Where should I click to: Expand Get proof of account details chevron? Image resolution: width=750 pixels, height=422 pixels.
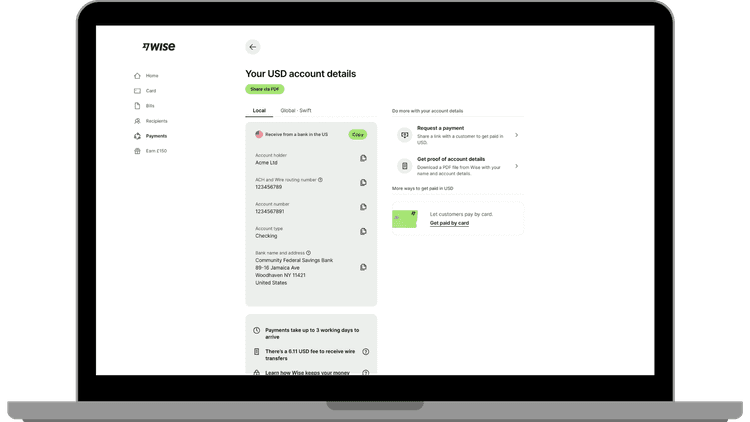tap(517, 166)
